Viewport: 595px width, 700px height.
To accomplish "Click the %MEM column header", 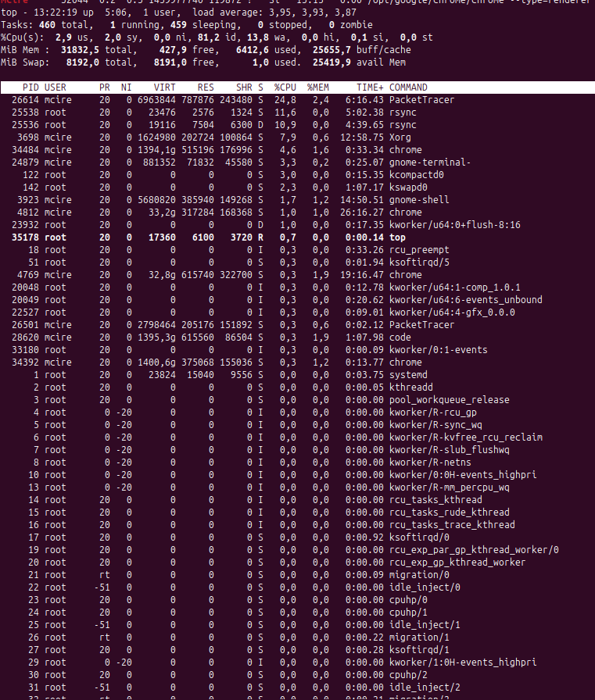I will click(317, 87).
